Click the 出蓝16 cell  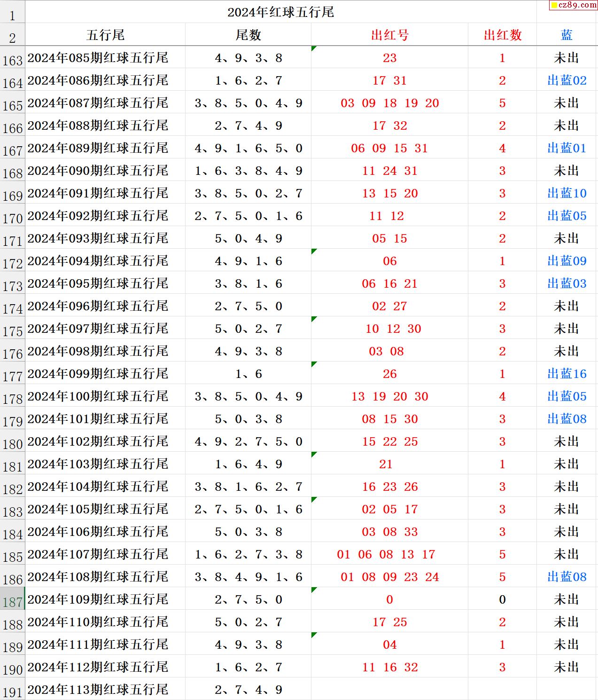point(567,374)
